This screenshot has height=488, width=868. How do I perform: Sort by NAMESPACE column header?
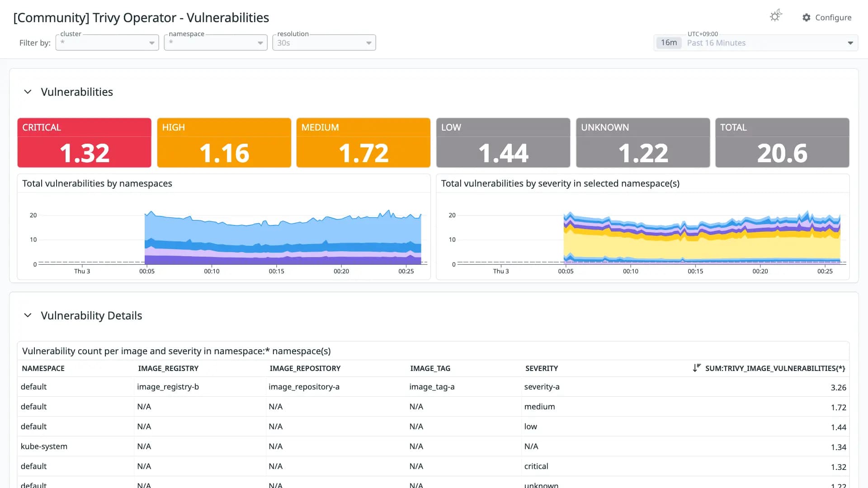(43, 368)
